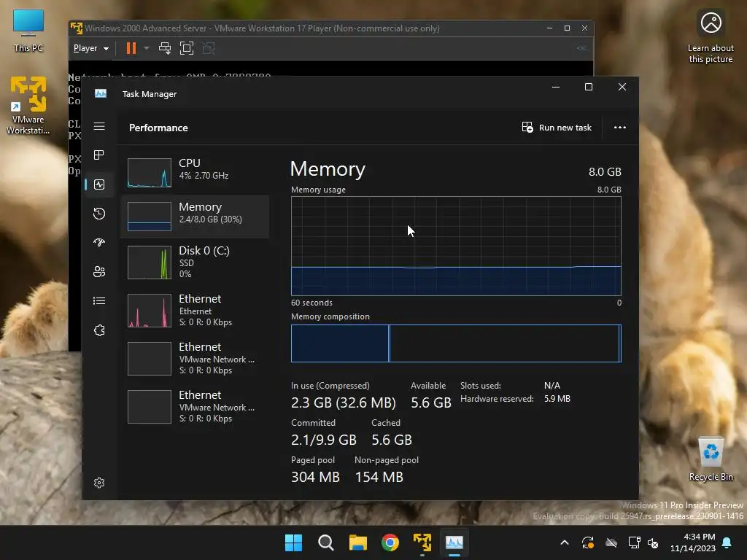This screenshot has width=747, height=560.
Task: Open network and volume quick settings
Action: [x=643, y=542]
